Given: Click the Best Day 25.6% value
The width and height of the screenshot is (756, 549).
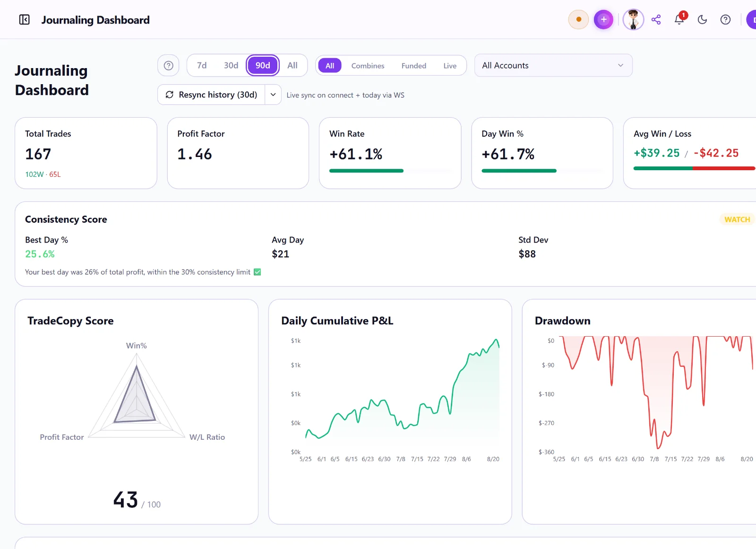Looking at the screenshot, I should 40,254.
